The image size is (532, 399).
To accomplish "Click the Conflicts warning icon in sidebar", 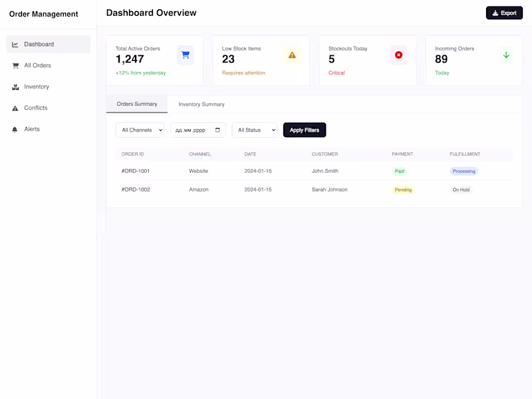I will (15, 108).
